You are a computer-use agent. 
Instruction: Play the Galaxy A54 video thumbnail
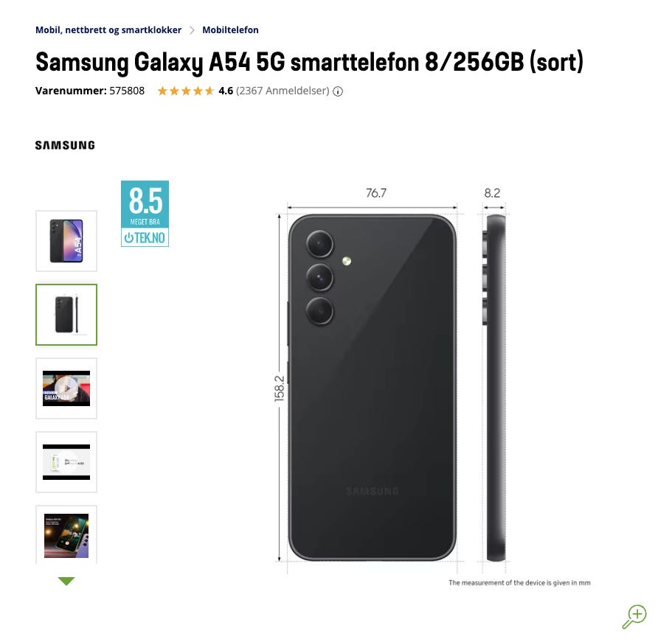click(66, 388)
